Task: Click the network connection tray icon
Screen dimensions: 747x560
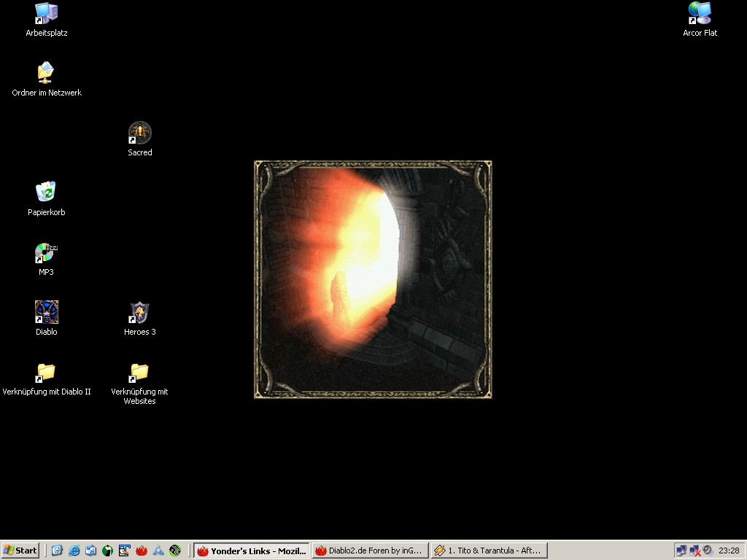Action: 681,551
